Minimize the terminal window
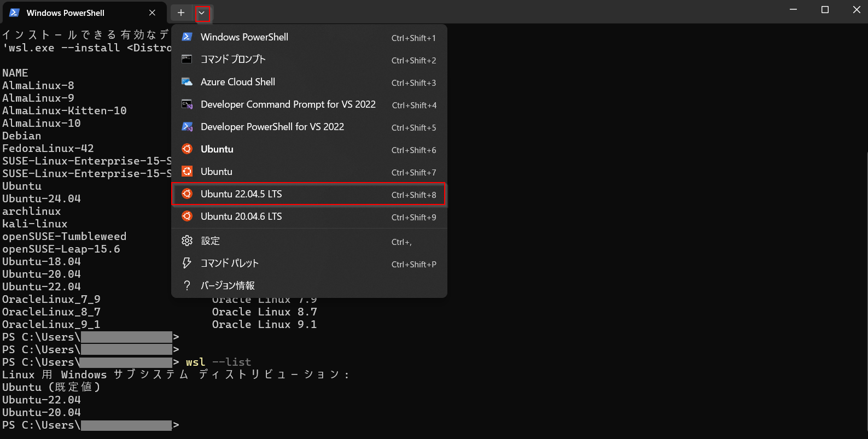868x439 pixels. 793,10
